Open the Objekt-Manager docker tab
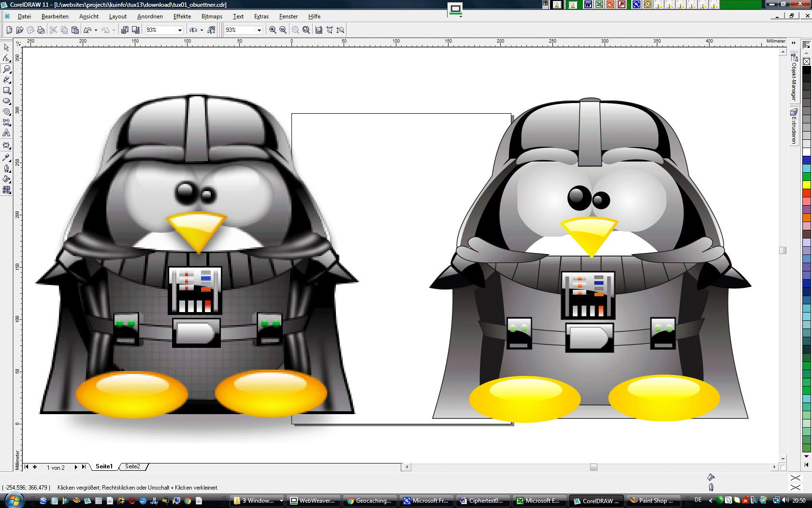The image size is (812, 508). tap(794, 77)
